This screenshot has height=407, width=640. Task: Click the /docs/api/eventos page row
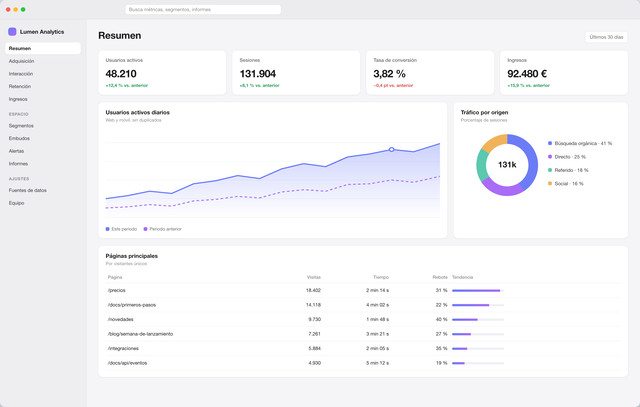pyautogui.click(x=363, y=363)
